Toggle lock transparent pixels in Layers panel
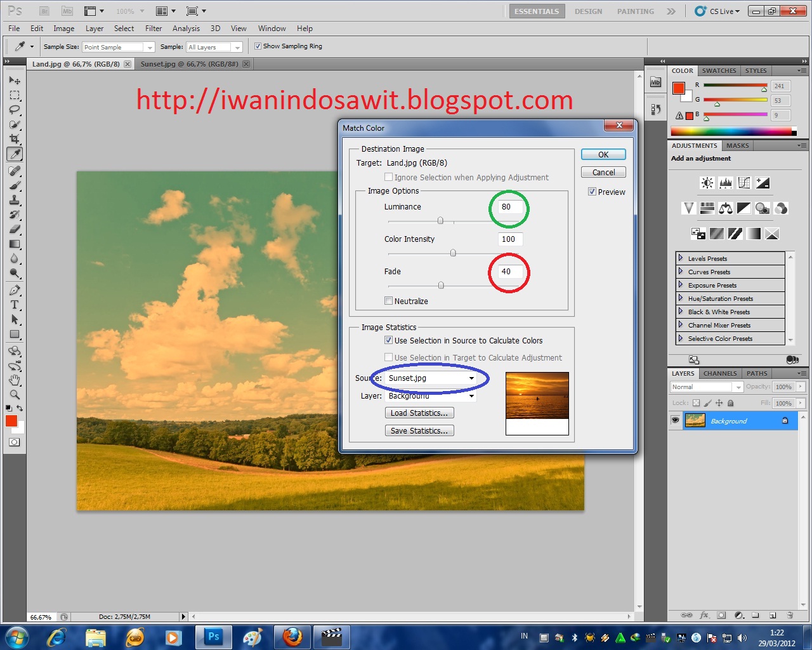Screen dimensions: 812x650 click(696, 403)
